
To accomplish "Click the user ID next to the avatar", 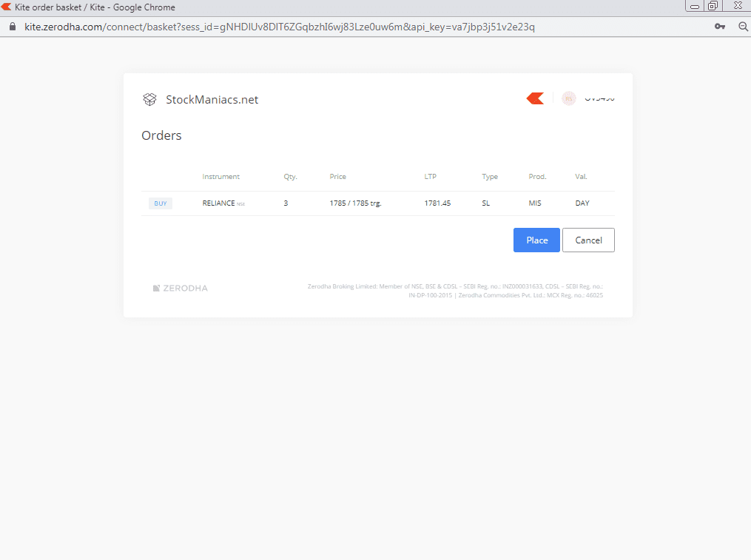I will click(599, 98).
